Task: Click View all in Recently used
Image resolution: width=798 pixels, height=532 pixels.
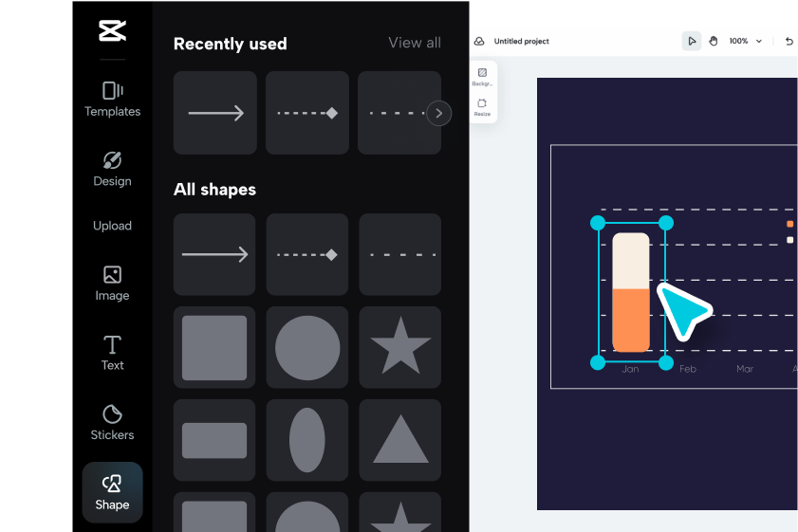Action: [415, 43]
